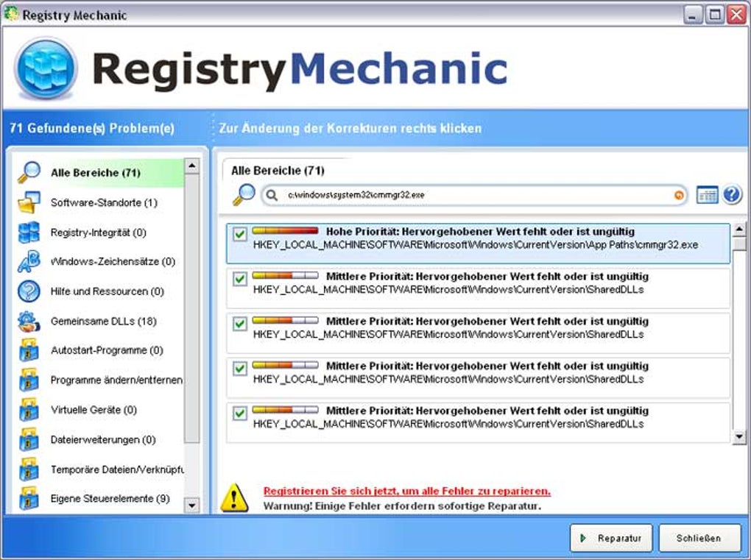Click the Temporäre Dateien icon
This screenshot has width=751, height=560.
click(29, 469)
